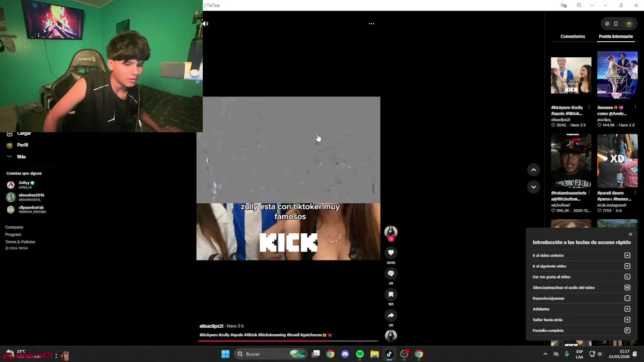Switch to the Comentarios tab
The width and height of the screenshot is (644, 362).
click(x=573, y=37)
